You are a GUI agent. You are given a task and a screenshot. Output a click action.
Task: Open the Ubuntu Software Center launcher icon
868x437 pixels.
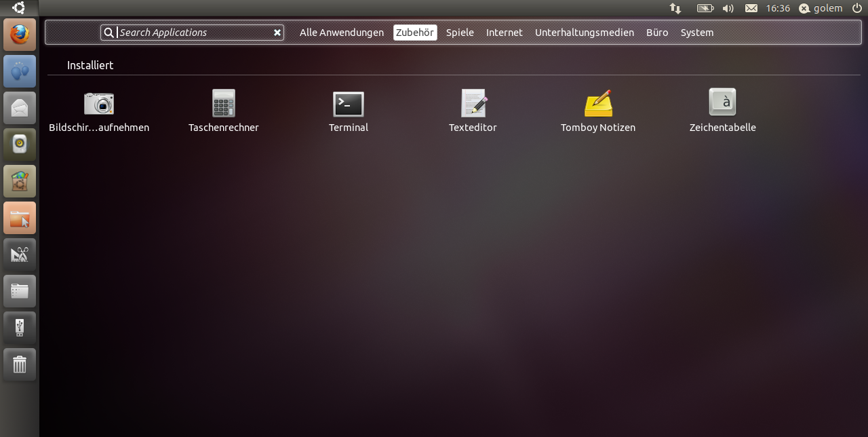20,181
